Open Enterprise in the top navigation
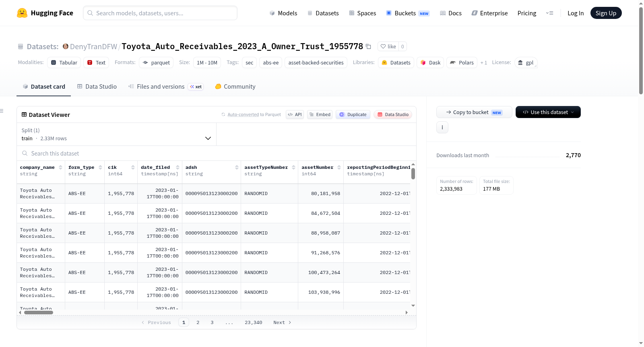This screenshot has width=644, height=347. point(489,13)
